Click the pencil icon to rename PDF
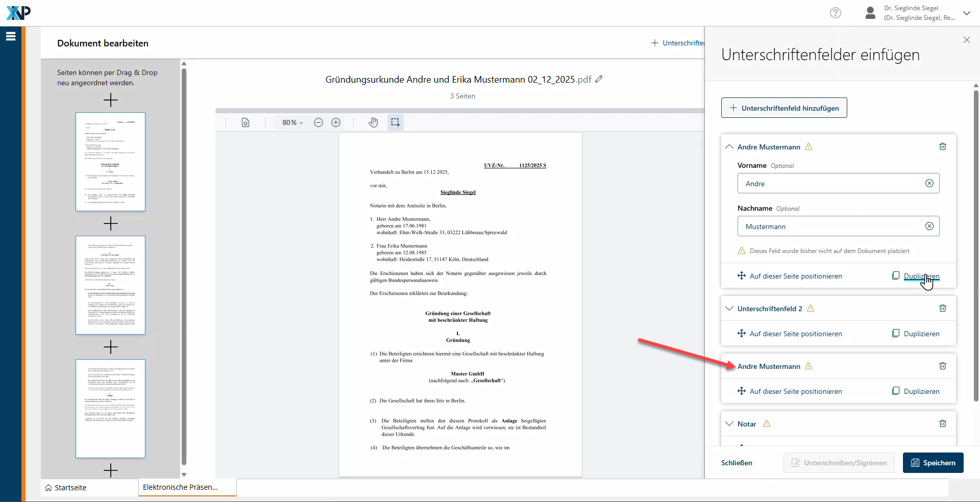The width and height of the screenshot is (980, 502). pyautogui.click(x=599, y=79)
